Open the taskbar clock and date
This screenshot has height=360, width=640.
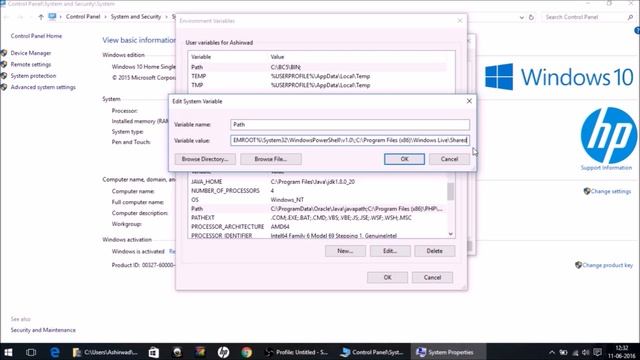621,352
